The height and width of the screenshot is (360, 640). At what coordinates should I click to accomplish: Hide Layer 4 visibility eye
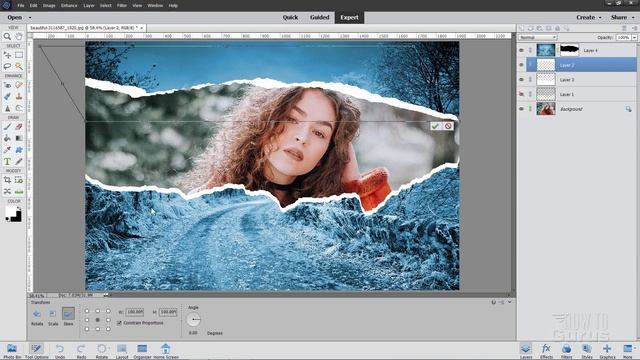tap(521, 50)
